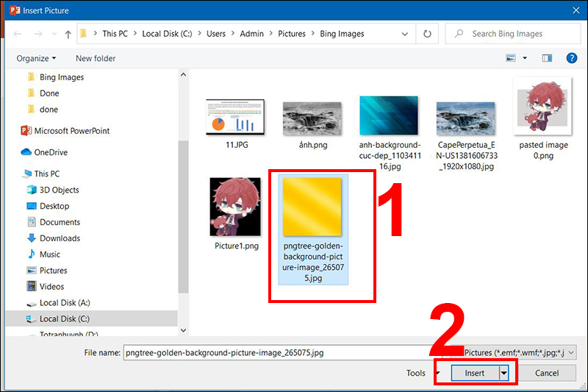Image resolution: width=588 pixels, height=392 pixels.
Task: Open the Change your view icon
Action: pos(512,58)
